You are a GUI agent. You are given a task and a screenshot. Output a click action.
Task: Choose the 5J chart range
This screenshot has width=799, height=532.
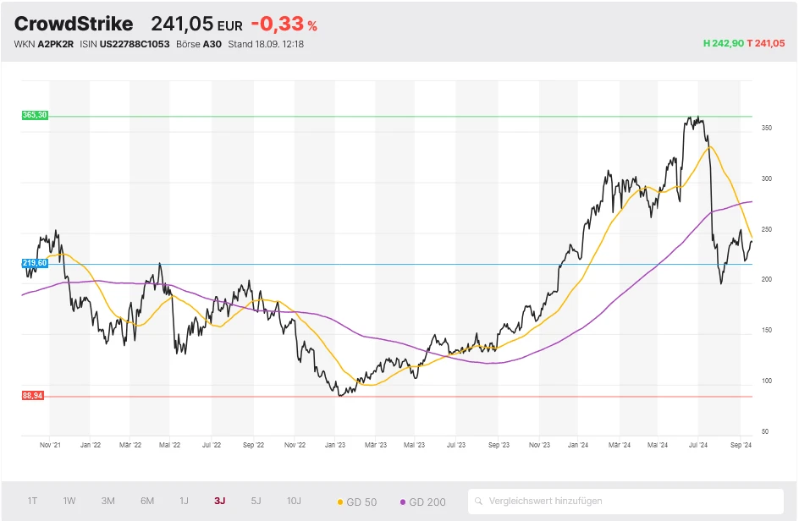coord(256,501)
